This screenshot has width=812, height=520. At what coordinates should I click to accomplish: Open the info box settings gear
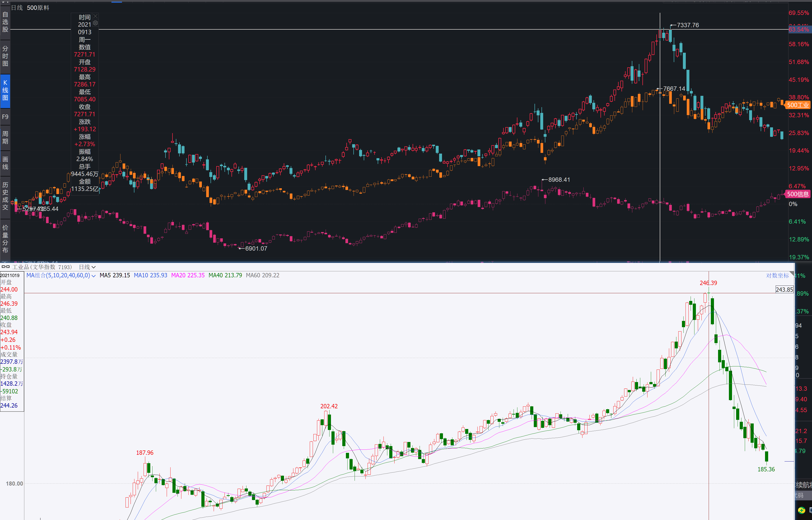tap(96, 23)
